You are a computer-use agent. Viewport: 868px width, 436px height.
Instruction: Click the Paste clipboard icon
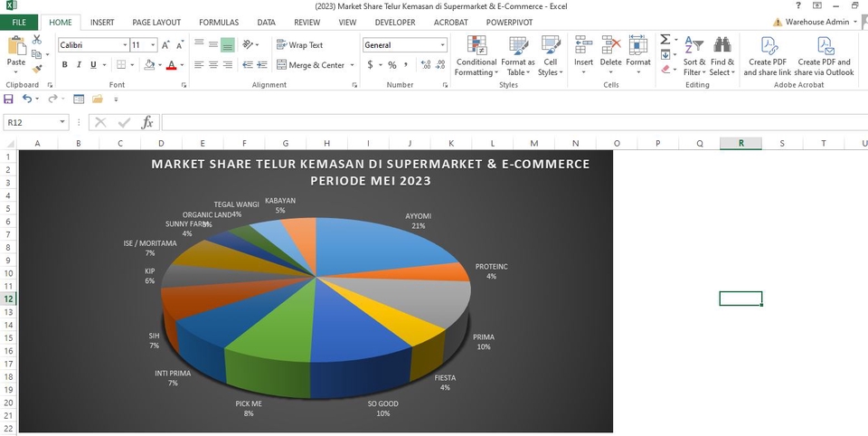[16, 46]
